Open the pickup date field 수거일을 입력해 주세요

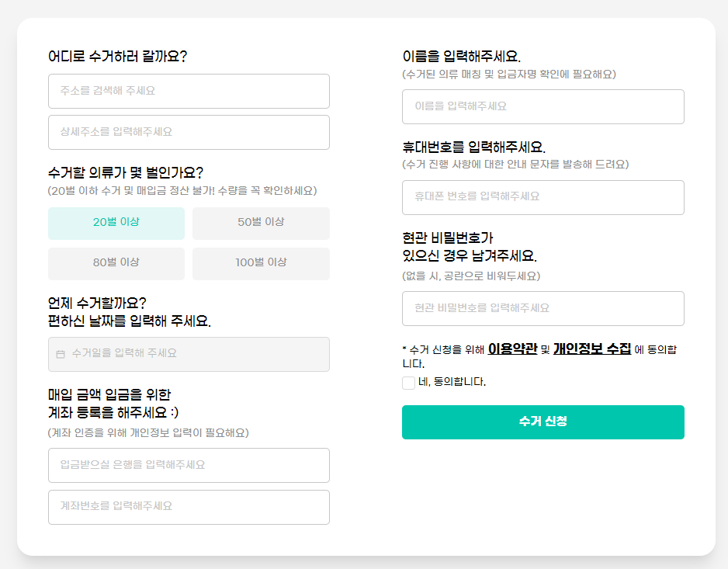coord(189,355)
